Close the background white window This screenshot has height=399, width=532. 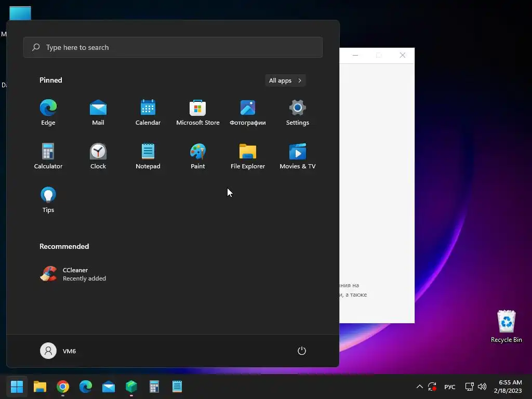click(x=403, y=55)
